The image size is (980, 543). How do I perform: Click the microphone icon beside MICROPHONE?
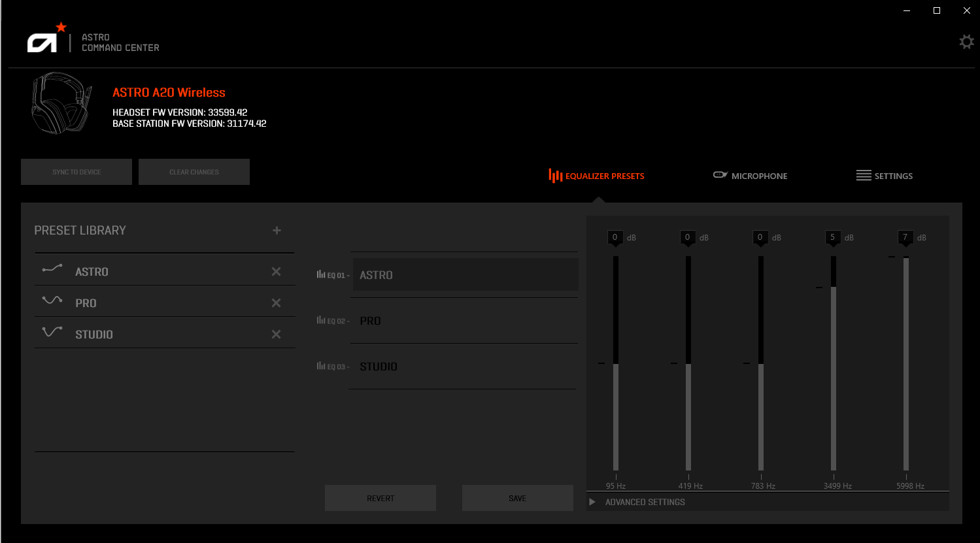pos(720,174)
